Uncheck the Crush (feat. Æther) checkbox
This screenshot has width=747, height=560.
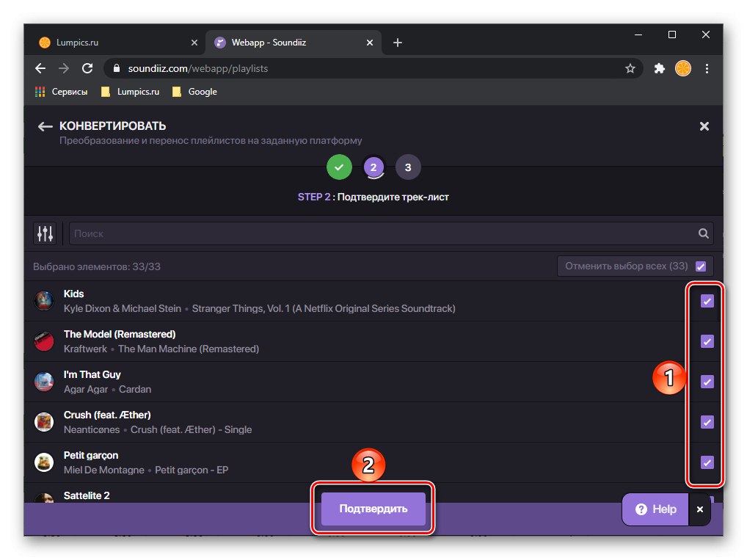click(707, 422)
